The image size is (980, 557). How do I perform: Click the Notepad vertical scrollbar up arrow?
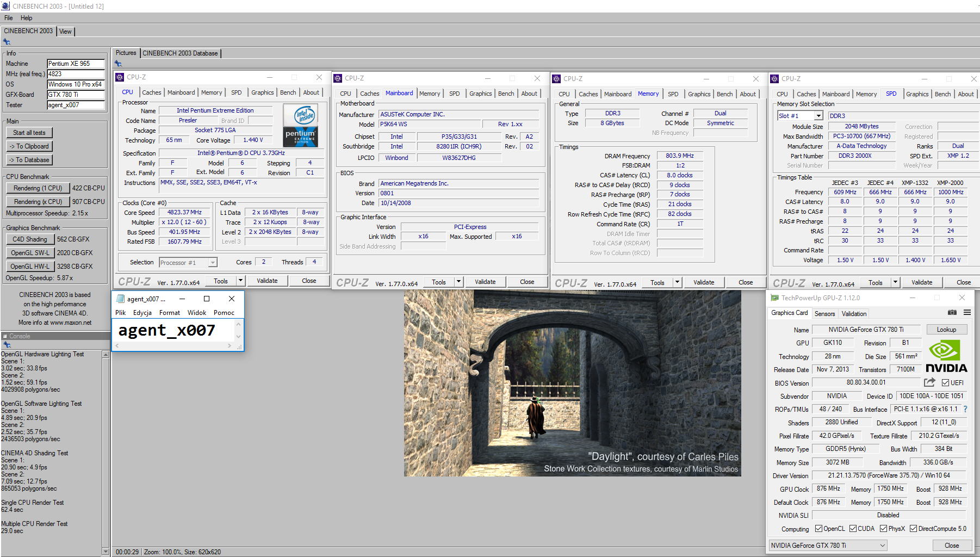pos(238,324)
